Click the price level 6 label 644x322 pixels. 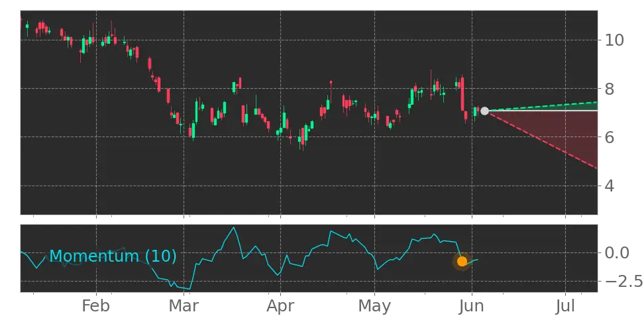tap(609, 137)
